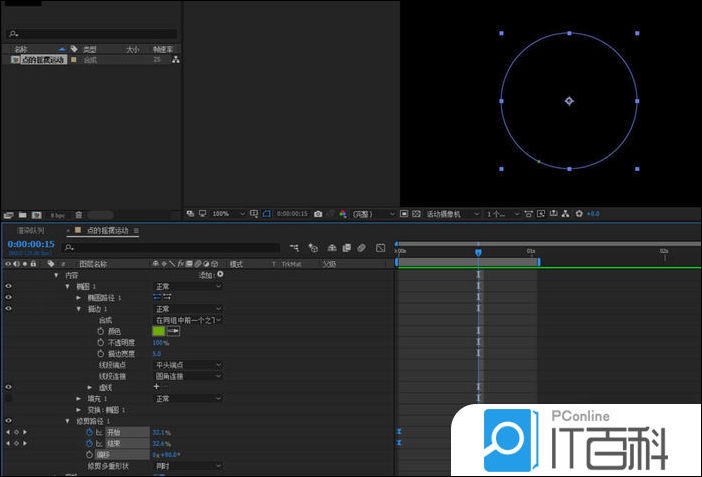Screen dimensions: 702x477
Task: Open the 线段端点 dropdown
Action: (x=188, y=365)
